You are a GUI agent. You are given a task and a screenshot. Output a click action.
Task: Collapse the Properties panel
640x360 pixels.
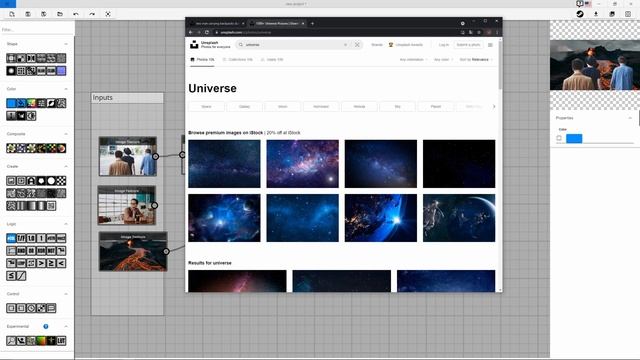630,118
